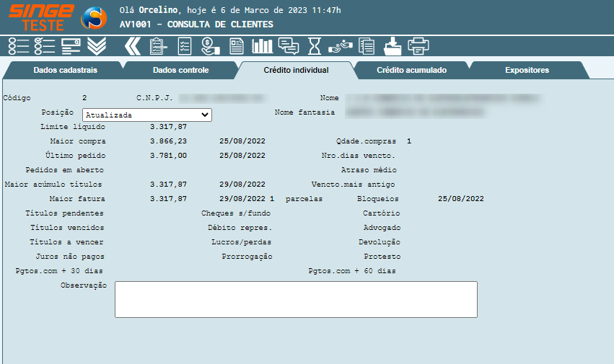Open the bar chart icon
The image size is (614, 364).
point(262,46)
